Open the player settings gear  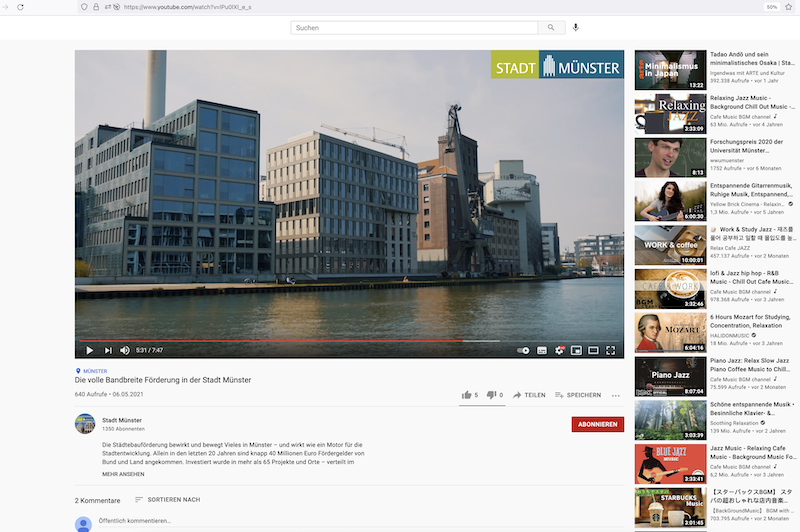click(559, 350)
